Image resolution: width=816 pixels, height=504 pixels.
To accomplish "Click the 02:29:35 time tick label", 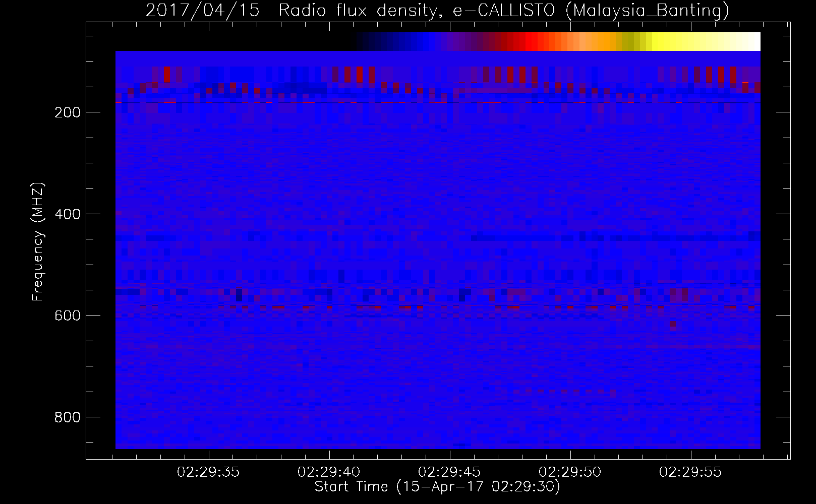I will point(208,472).
